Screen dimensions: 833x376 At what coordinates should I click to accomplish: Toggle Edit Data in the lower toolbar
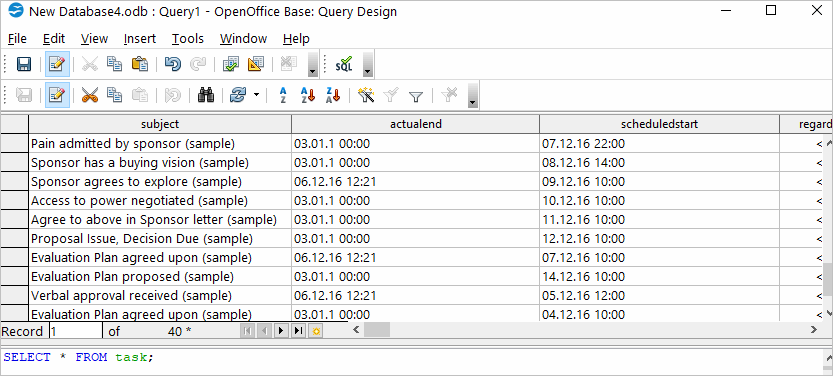click(57, 96)
